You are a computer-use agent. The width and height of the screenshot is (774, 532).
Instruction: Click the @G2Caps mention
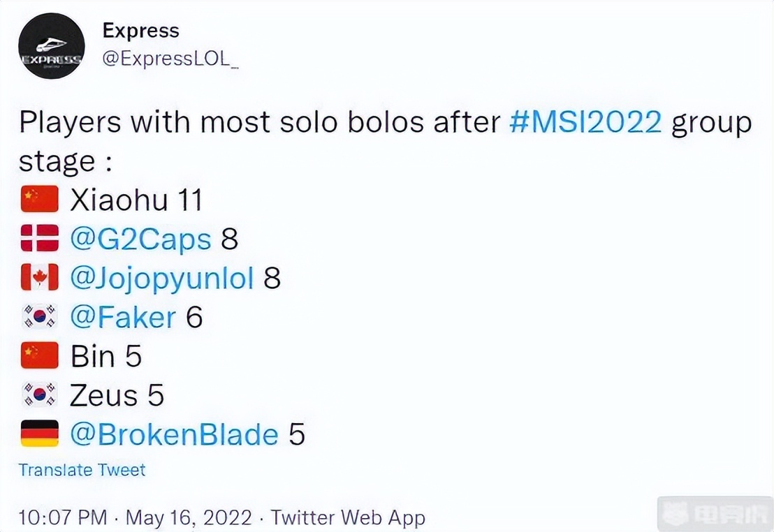point(140,239)
